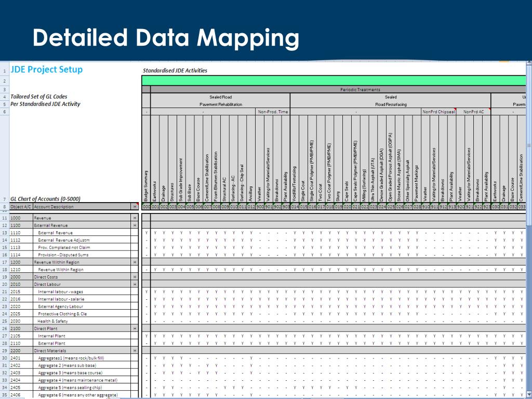Screen dimensions: 532x399
Task: Select the 'Detailed Data Mapping' slide title
Action: click(166, 38)
